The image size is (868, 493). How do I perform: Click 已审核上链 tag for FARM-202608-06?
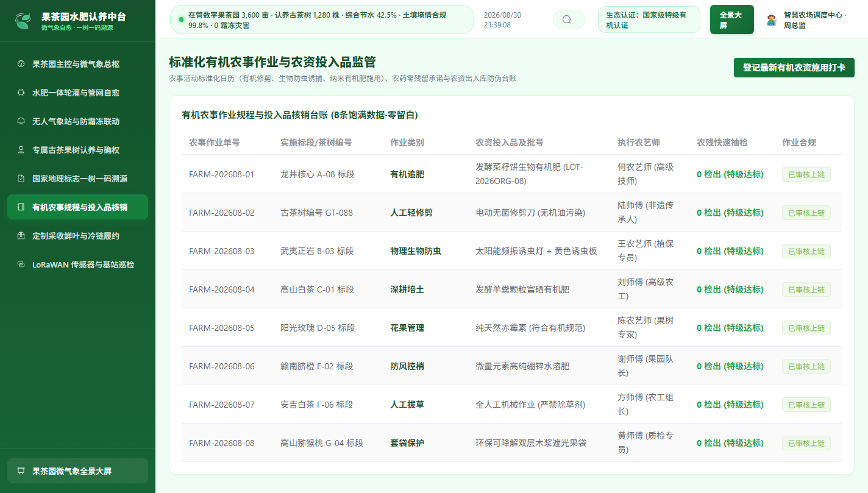tap(806, 366)
